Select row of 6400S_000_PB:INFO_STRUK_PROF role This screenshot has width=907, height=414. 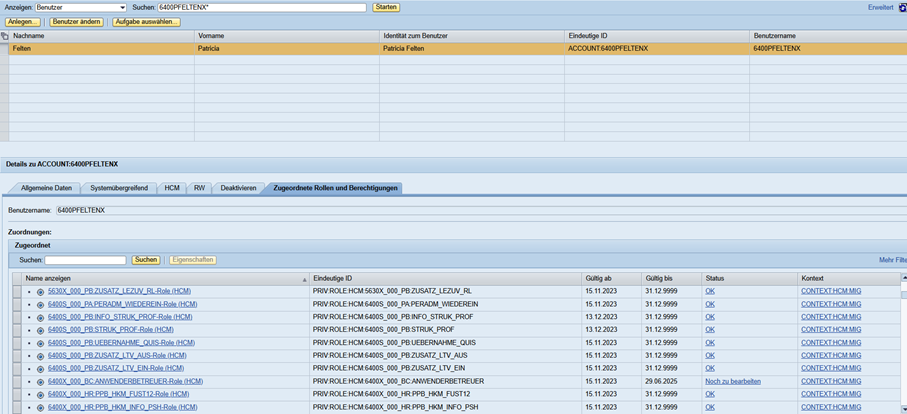pos(16,317)
